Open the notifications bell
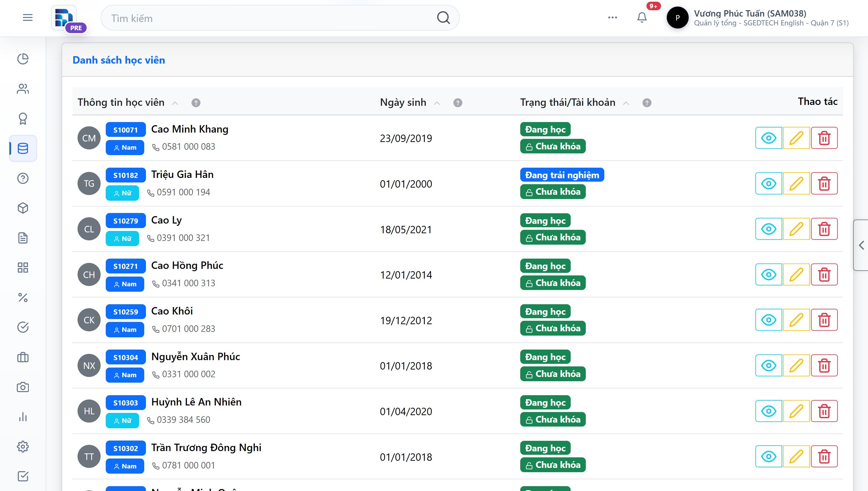Viewport: 868px width, 491px height. click(642, 18)
